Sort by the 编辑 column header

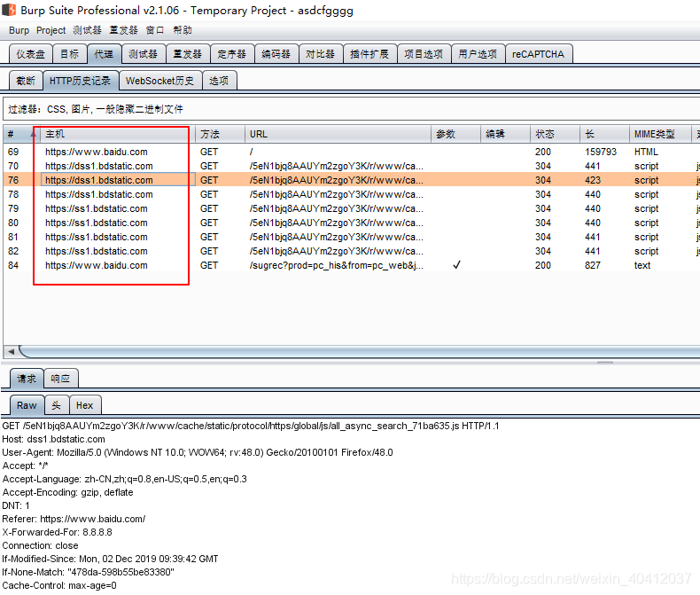[505, 134]
